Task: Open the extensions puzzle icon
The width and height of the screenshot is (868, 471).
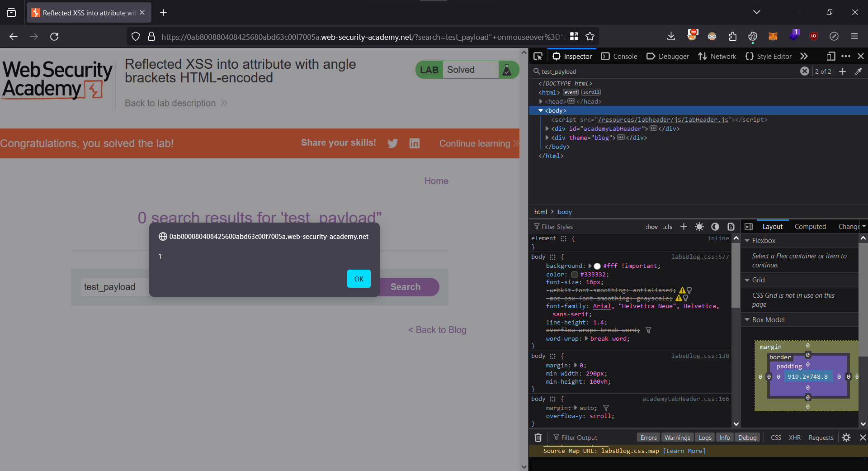Action: [732, 36]
